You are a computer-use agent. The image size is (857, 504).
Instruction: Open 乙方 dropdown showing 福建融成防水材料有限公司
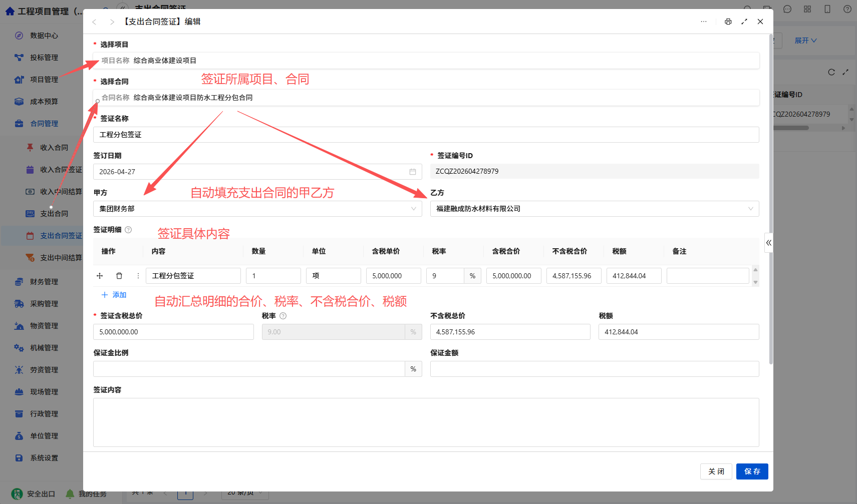coord(595,209)
